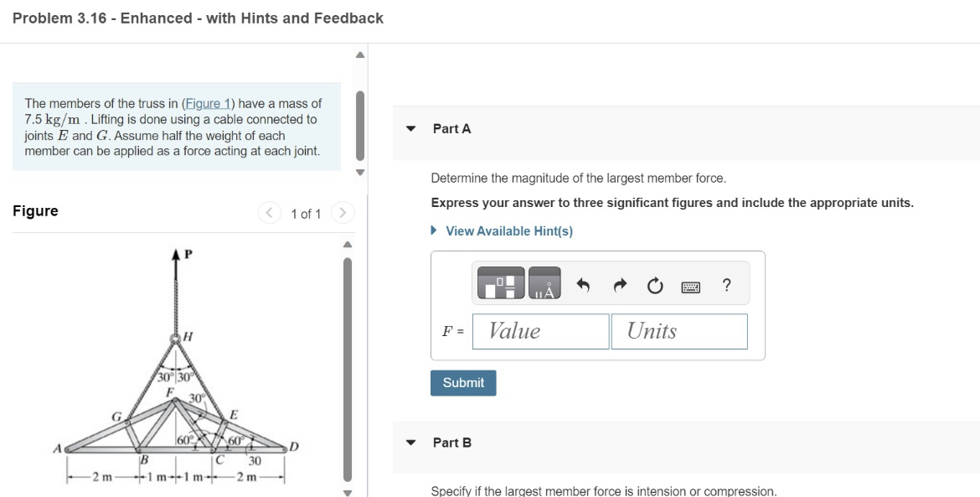Go to next figure arrow
This screenshot has width=980, height=497.
(x=343, y=213)
